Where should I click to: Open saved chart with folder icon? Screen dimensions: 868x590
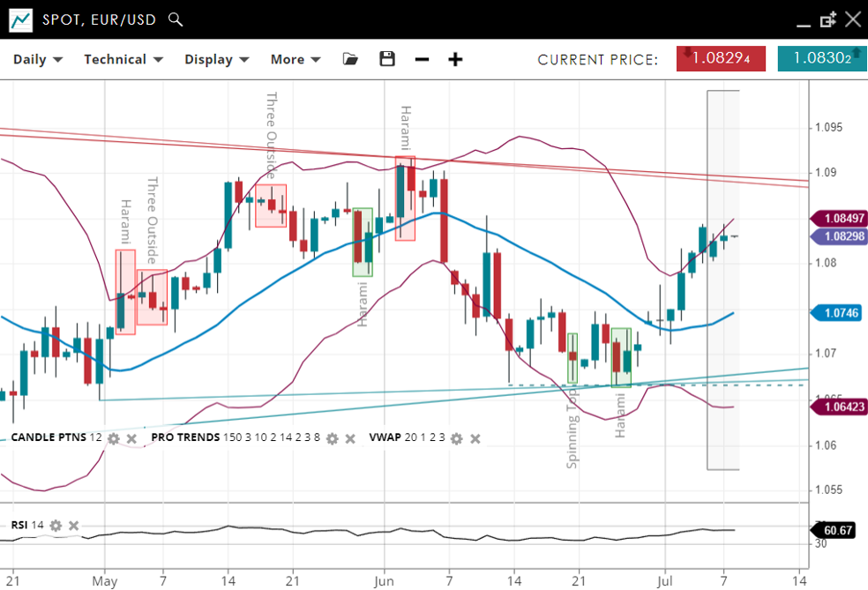(x=350, y=59)
